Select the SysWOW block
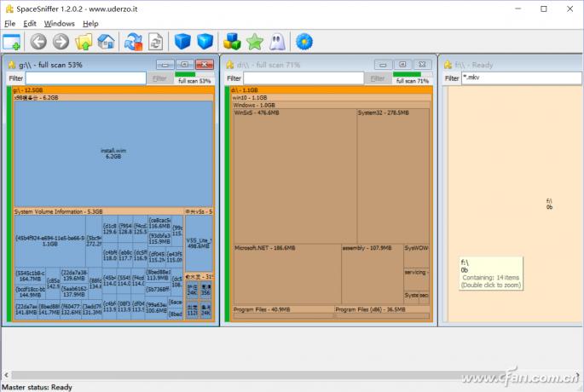The height and width of the screenshot is (392, 584). [x=416, y=256]
